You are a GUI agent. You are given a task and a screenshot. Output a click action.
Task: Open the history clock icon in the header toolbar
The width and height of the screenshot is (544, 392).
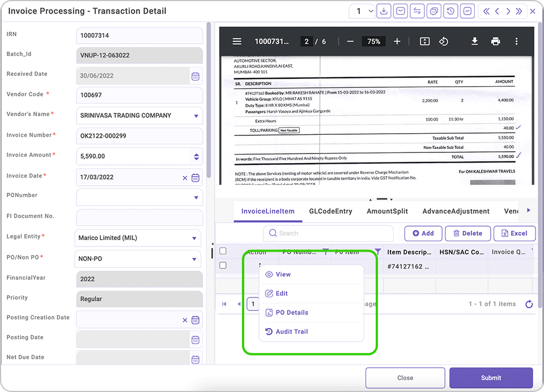[450, 11]
